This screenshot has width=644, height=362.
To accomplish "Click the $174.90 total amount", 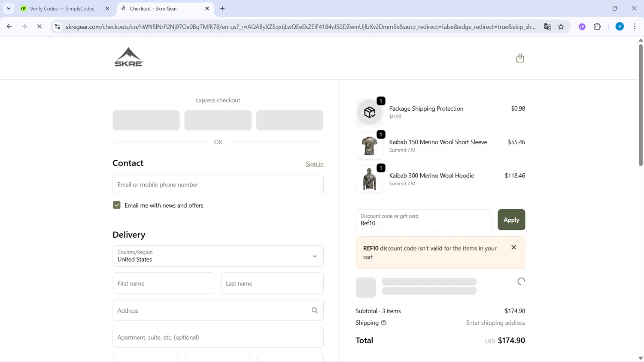I will pyautogui.click(x=511, y=341).
